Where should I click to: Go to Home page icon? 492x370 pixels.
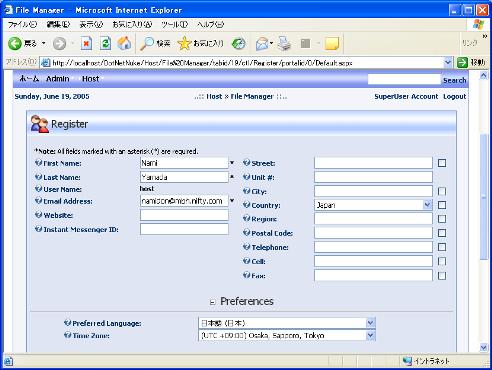124,43
